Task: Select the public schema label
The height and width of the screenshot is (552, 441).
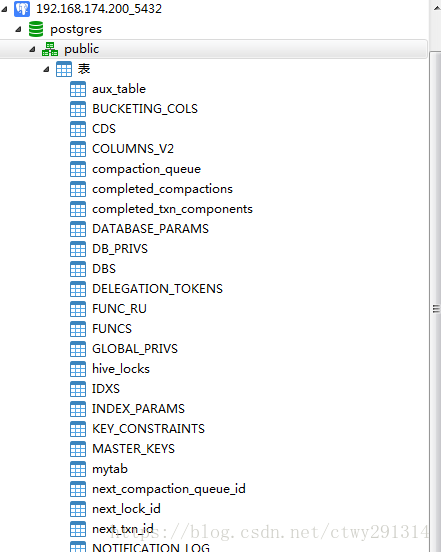Action: 81,49
